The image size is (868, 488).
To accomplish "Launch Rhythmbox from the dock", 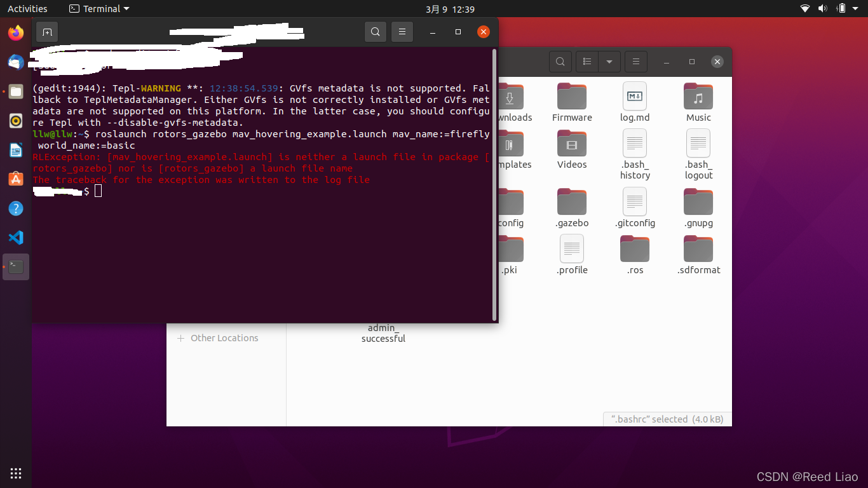I will (x=16, y=121).
